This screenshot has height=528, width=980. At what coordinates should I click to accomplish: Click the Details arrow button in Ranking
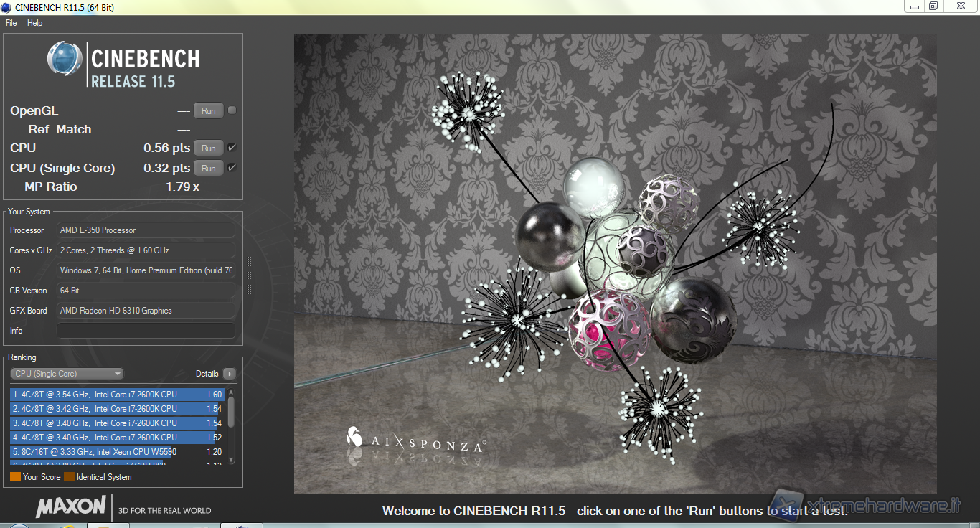coord(229,374)
